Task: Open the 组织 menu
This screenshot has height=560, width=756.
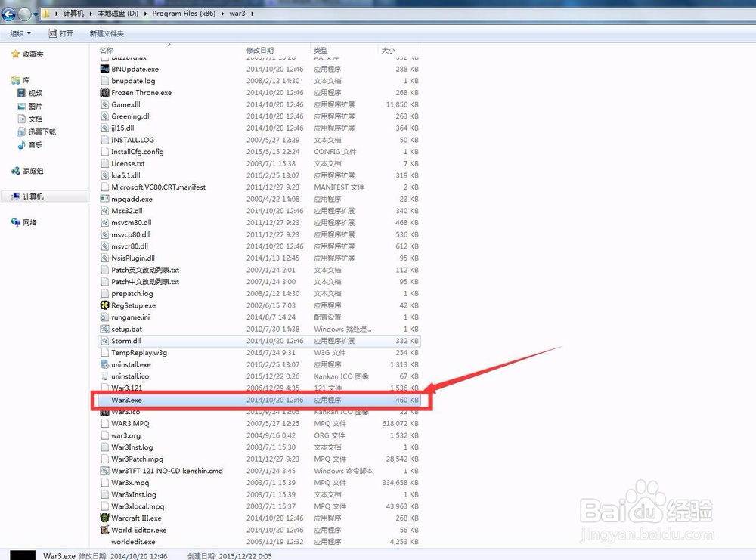Action: click(x=20, y=33)
